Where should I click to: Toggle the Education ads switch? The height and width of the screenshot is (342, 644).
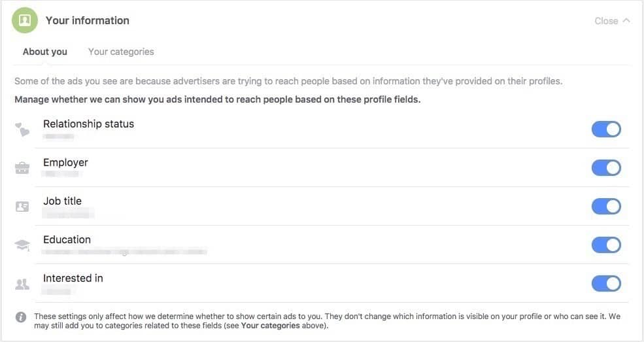(x=606, y=245)
